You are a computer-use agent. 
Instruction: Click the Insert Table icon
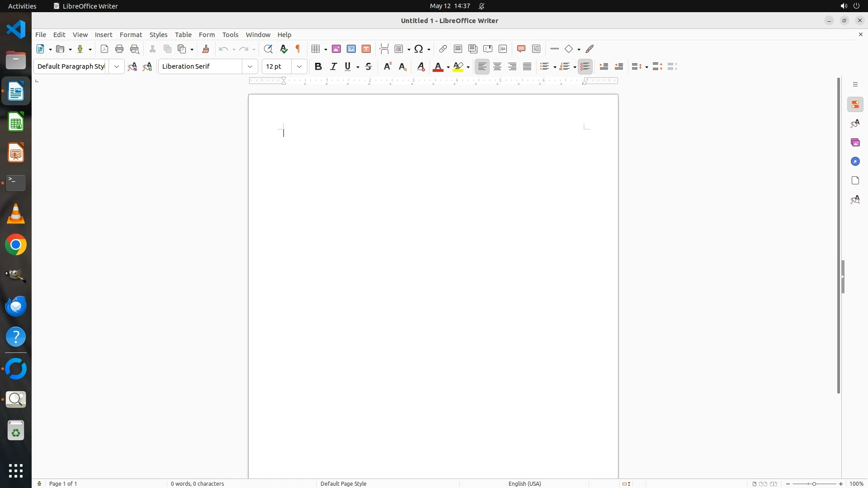pyautogui.click(x=316, y=49)
